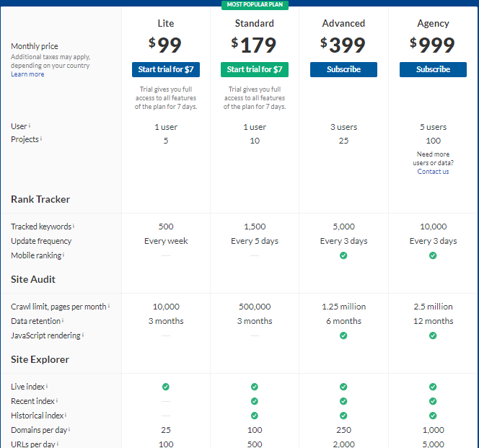The image size is (479, 448).
Task: Follow the Contact us link
Action: tap(433, 172)
